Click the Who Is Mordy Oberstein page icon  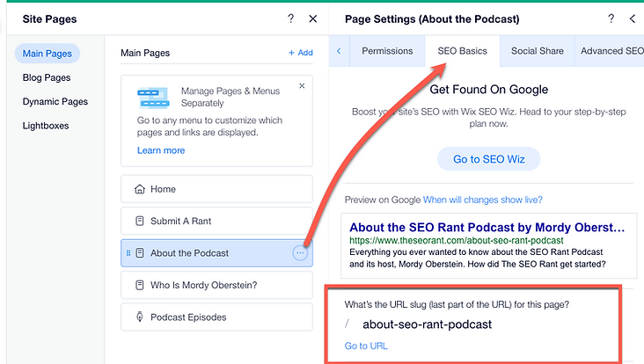tap(140, 285)
